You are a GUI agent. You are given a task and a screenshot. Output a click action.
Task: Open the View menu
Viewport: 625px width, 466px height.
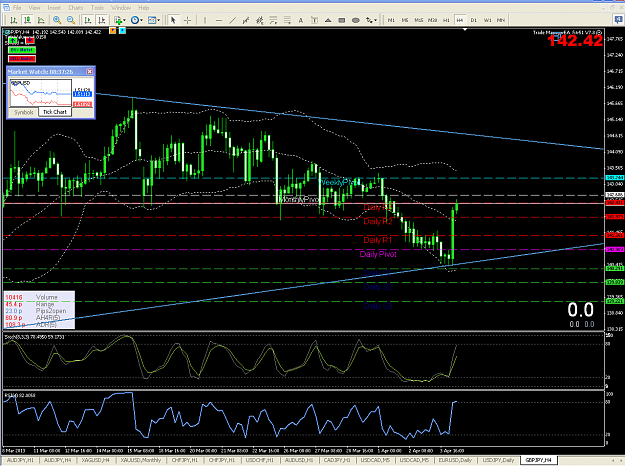coord(34,8)
